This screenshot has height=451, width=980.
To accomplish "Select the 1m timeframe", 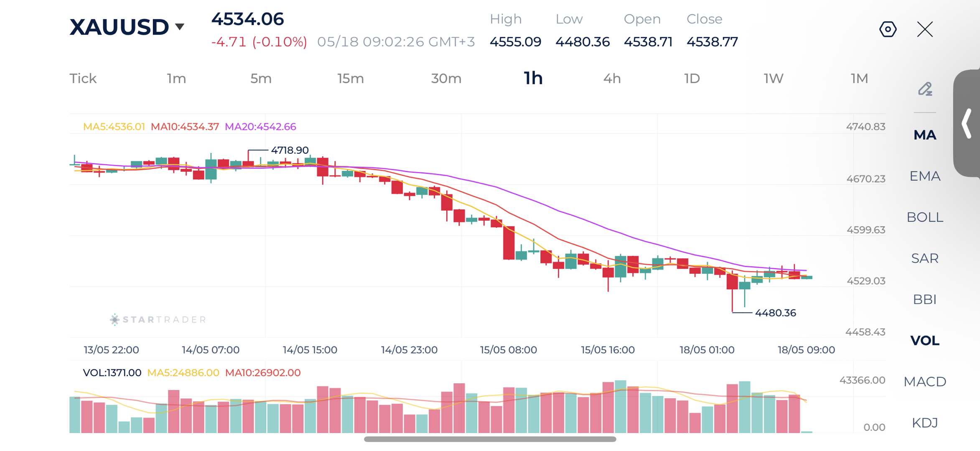I will [x=176, y=79].
